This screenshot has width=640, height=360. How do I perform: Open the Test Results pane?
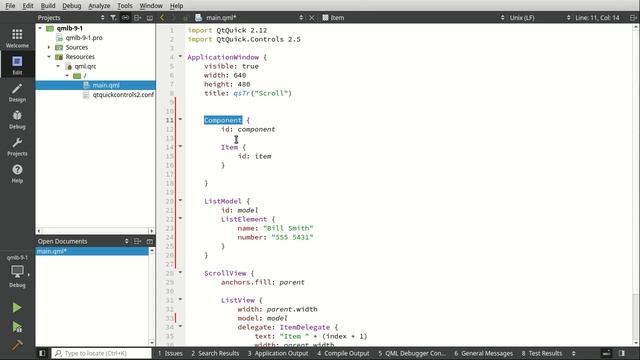click(542, 353)
